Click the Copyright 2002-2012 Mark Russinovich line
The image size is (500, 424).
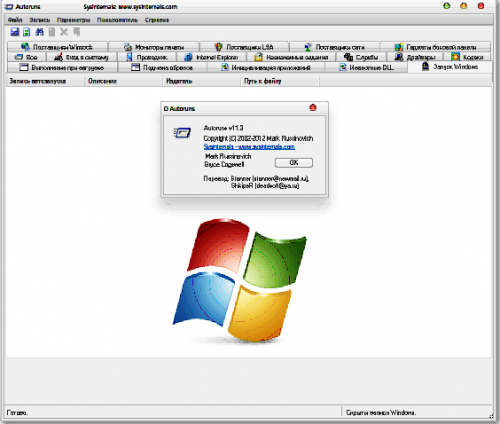click(x=258, y=138)
